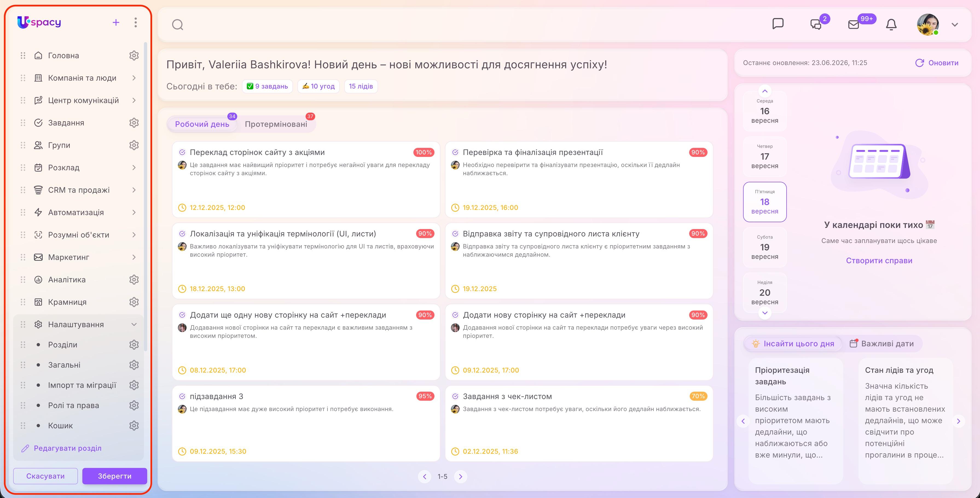This screenshot has height=498, width=980.
Task: Open group chats icon with badge 2
Action: coord(816,24)
